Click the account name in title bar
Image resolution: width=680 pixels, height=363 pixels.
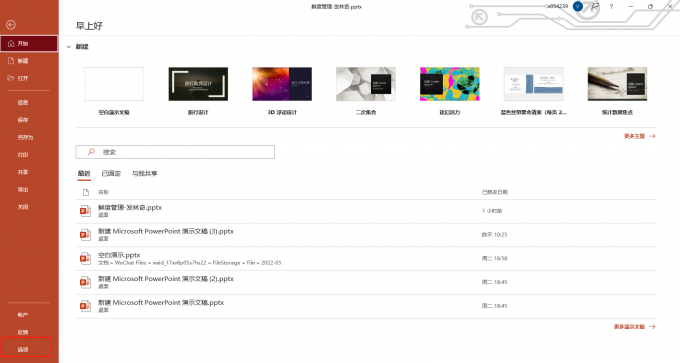coord(557,6)
